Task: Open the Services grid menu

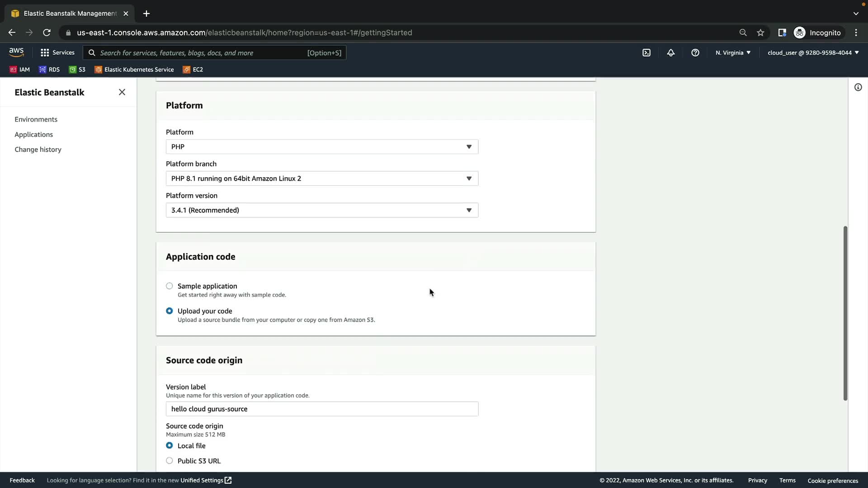Action: 57,53
